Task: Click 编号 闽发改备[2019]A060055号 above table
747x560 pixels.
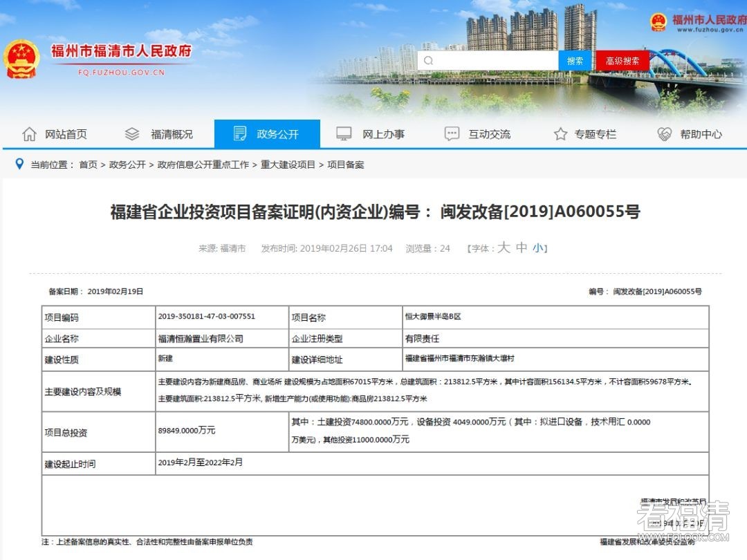Action: (x=645, y=292)
